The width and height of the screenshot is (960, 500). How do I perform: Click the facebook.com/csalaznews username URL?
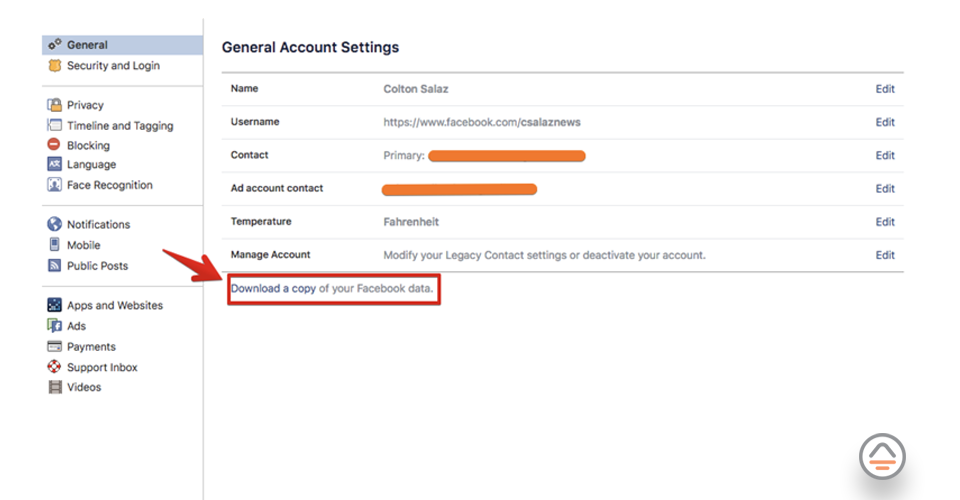[x=482, y=122]
